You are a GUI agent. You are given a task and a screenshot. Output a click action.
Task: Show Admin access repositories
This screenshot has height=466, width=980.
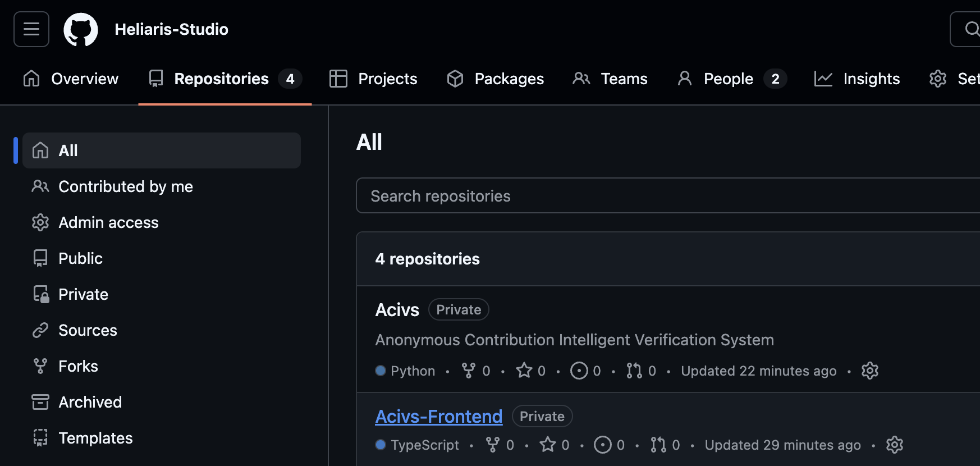[x=162, y=222]
